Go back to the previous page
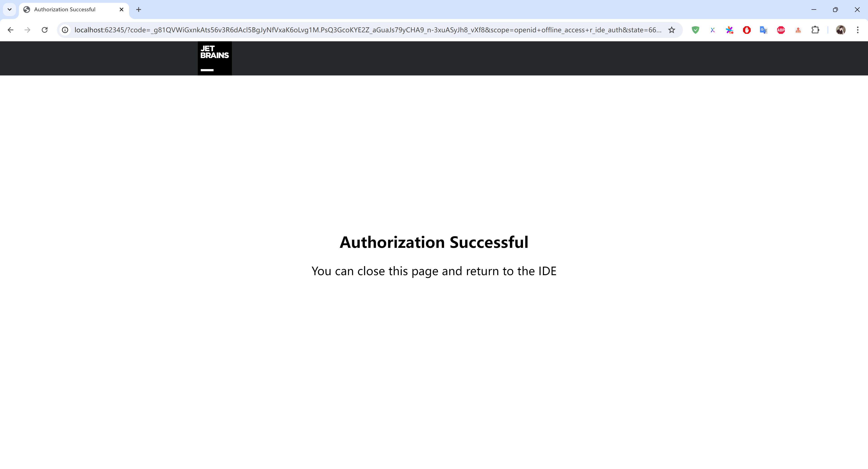 click(10, 30)
